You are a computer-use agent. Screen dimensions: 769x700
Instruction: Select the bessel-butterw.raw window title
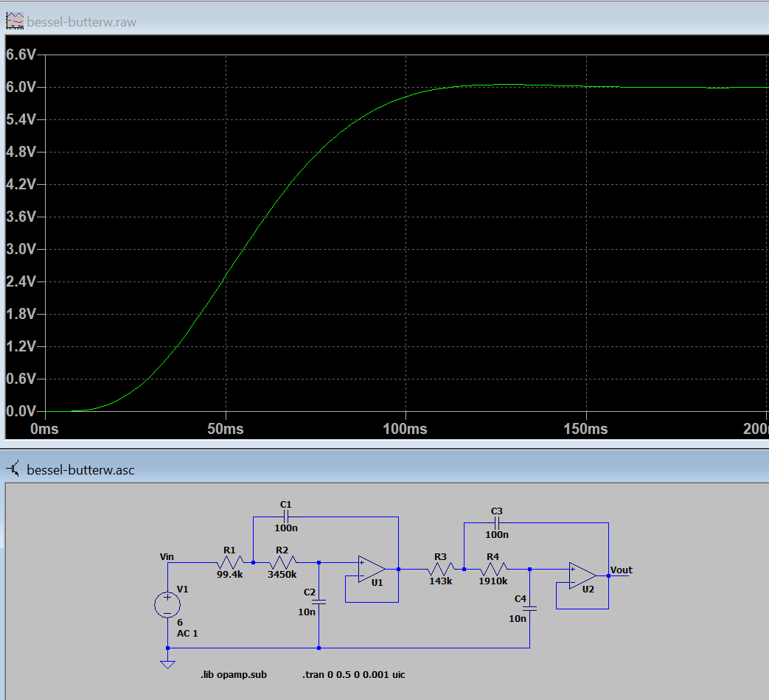click(81, 22)
